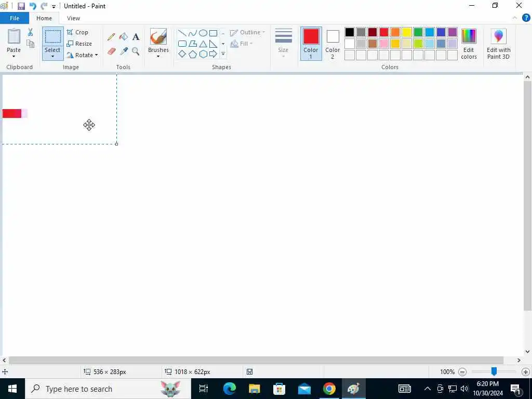Choose the Rectangle shape
532x399 pixels.
click(x=213, y=33)
